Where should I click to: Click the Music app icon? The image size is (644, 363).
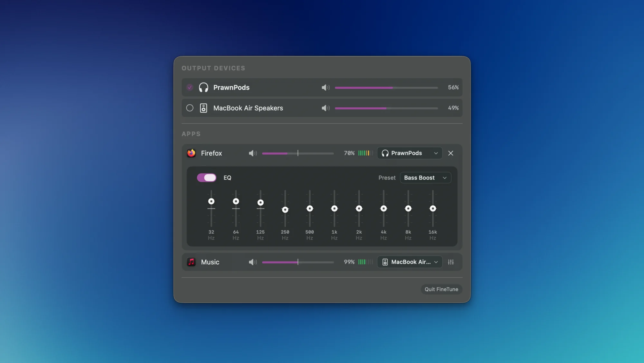coord(191,262)
